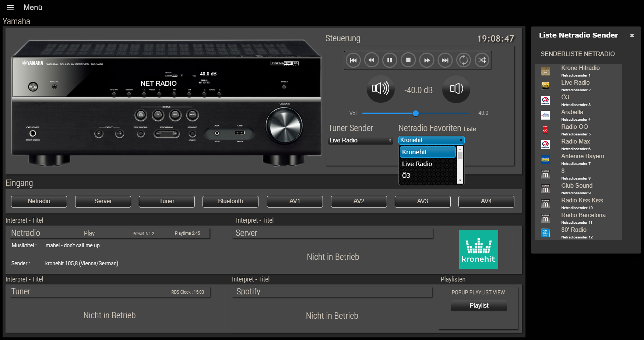Image resolution: width=644 pixels, height=340 pixels.
Task: Switch input to AV1
Action: click(x=295, y=201)
